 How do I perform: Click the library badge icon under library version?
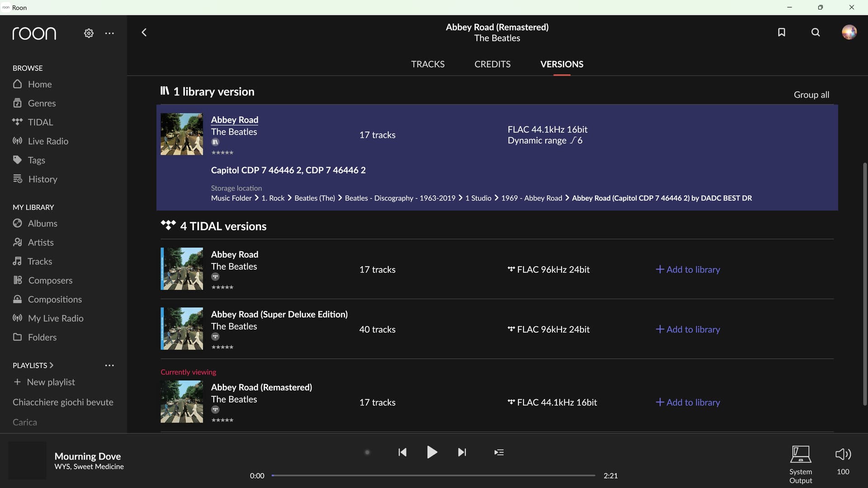point(215,142)
